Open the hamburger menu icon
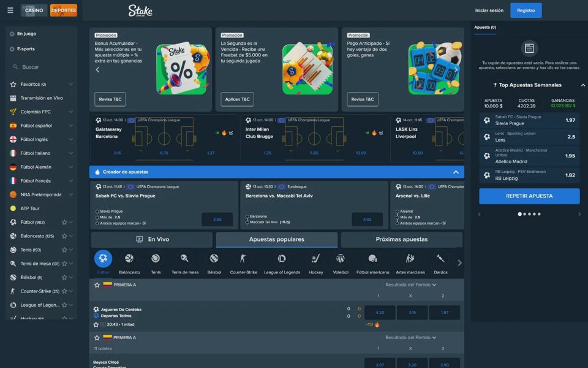This screenshot has height=368, width=588. click(10, 10)
